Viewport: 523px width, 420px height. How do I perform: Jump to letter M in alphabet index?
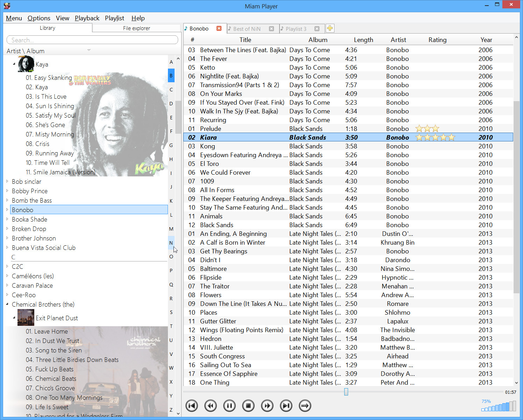[171, 229]
